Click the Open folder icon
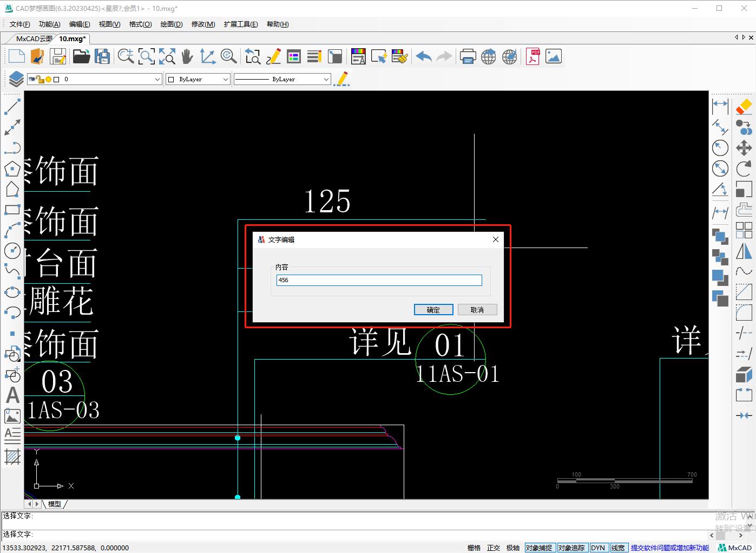This screenshot has width=756, height=553. coord(81,56)
